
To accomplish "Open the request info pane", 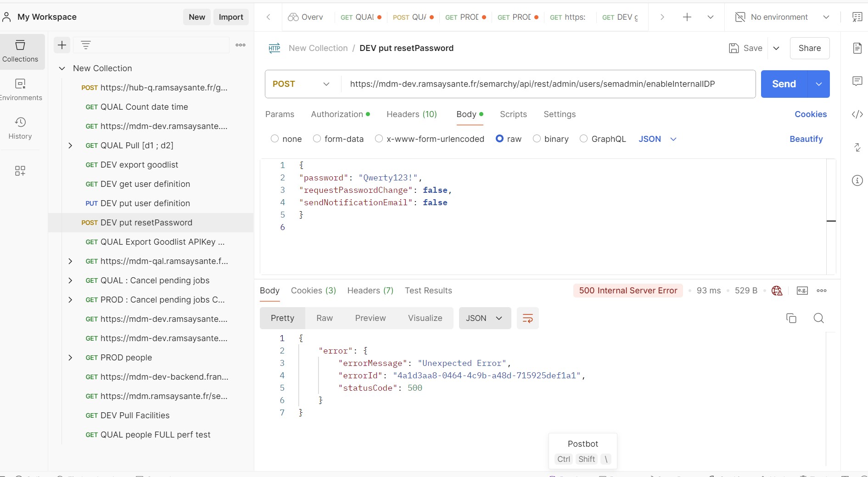I will coord(857,180).
